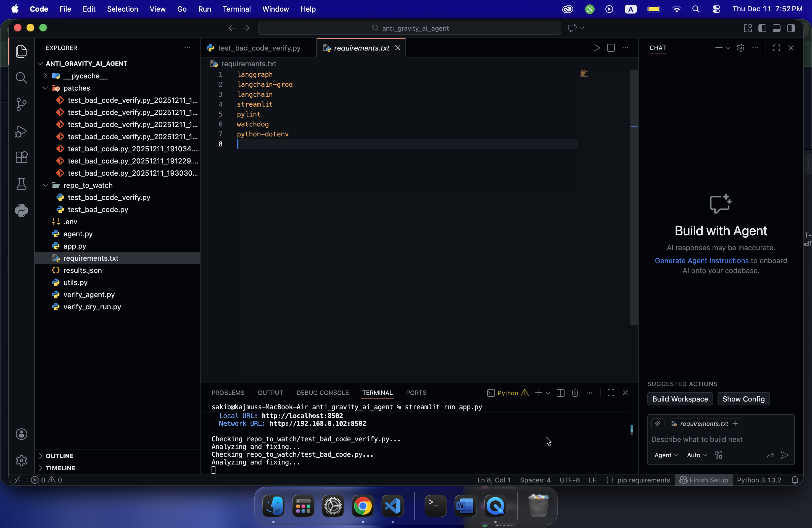Open the Extensions view
The width and height of the screenshot is (812, 528).
click(x=21, y=157)
